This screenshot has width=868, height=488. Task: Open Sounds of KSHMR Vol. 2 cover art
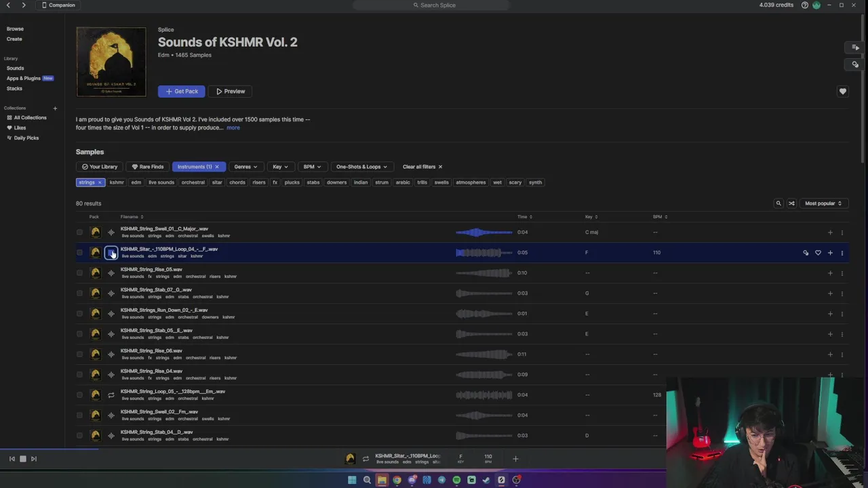pos(111,62)
